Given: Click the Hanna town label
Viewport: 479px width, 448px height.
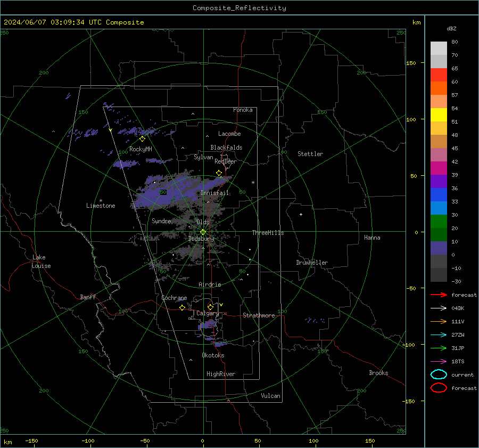Looking at the screenshot, I should pos(372,238).
